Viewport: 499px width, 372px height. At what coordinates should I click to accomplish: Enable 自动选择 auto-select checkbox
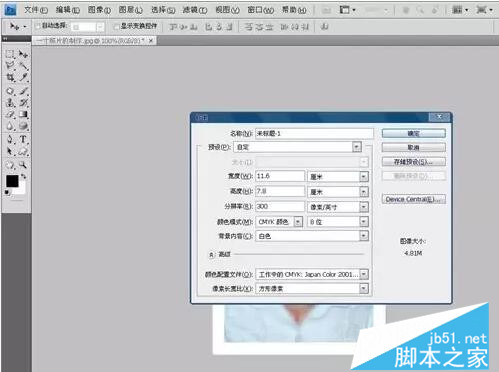pos(38,26)
